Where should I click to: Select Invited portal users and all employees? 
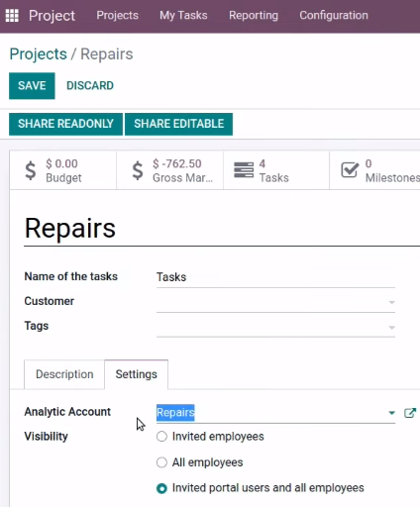point(161,488)
